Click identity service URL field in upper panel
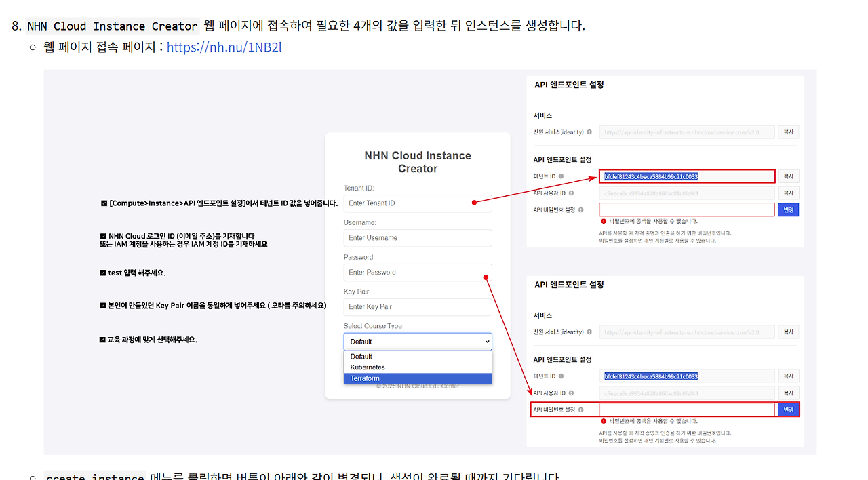The image size is (868, 480). pos(687,132)
